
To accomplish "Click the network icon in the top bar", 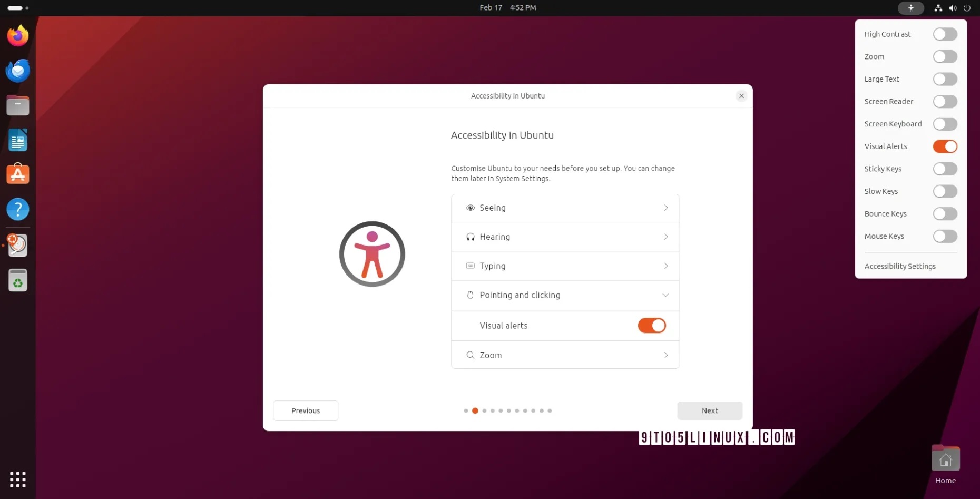I will [x=938, y=8].
